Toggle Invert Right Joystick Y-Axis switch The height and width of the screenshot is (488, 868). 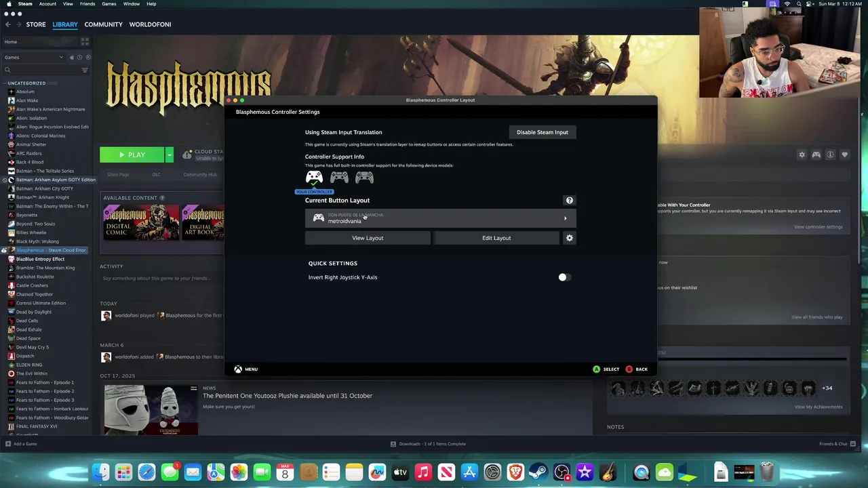point(565,277)
